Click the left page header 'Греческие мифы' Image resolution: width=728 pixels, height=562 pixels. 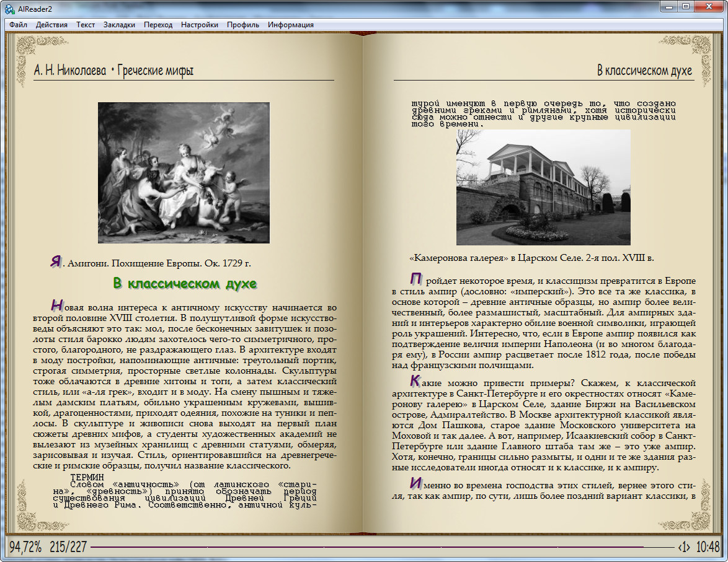(x=156, y=71)
